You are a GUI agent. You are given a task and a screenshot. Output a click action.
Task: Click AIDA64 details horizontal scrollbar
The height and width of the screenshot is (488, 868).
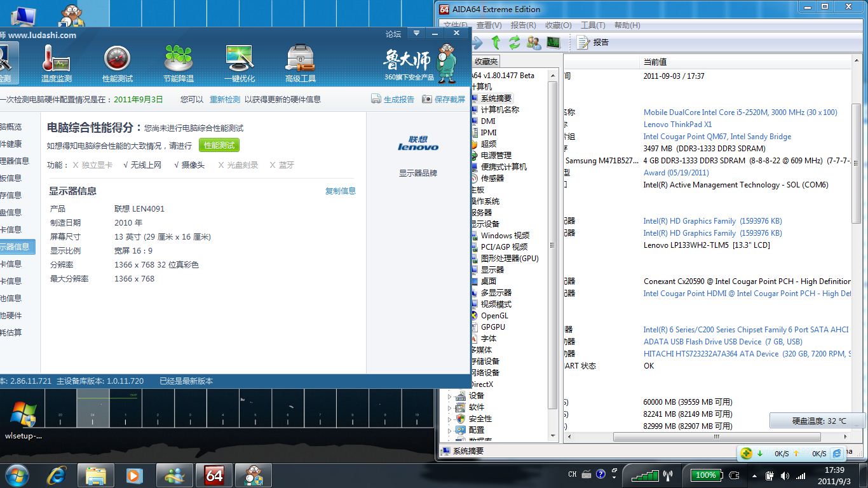coord(716,437)
